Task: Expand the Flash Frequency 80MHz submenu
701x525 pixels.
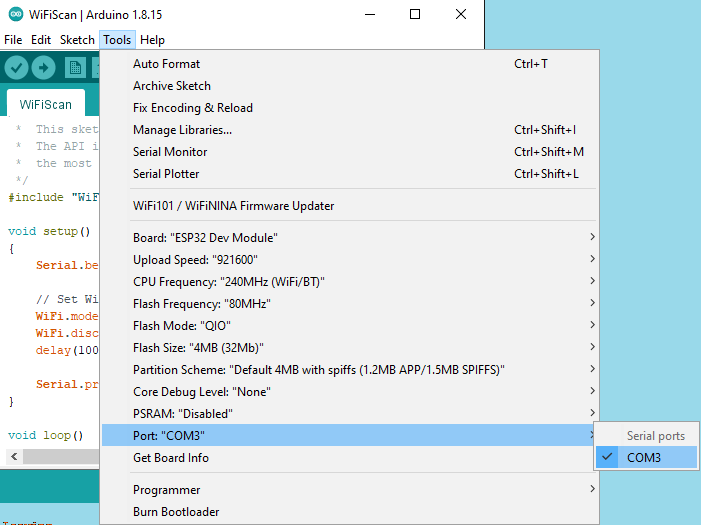Action: pyautogui.click(x=350, y=304)
